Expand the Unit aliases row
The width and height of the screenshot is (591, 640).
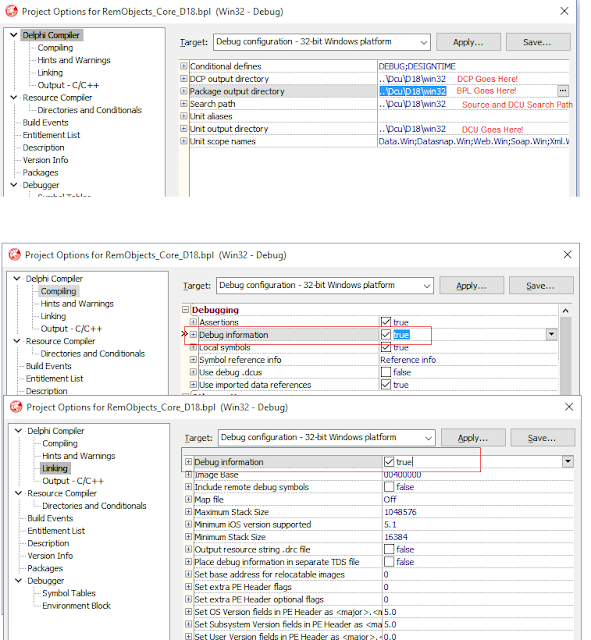184,116
